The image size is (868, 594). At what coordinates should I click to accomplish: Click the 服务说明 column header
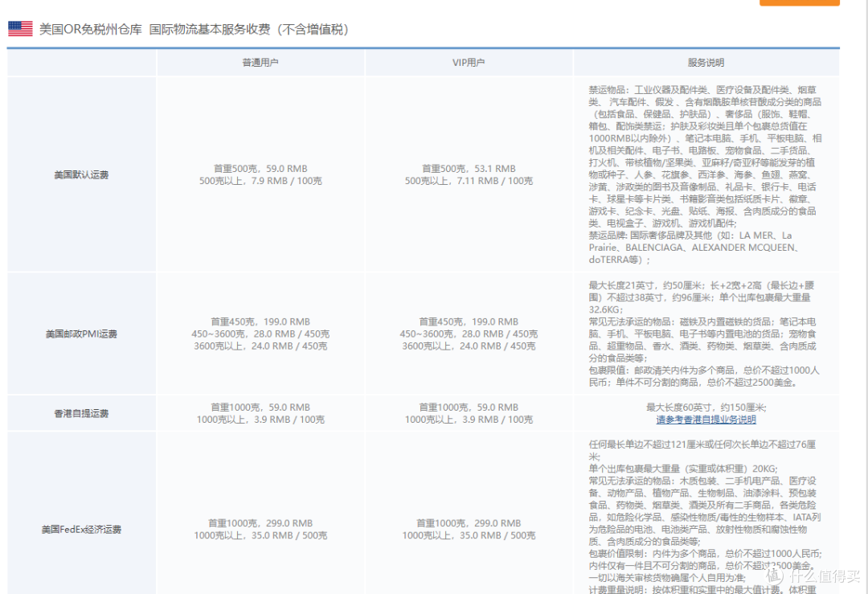[x=706, y=63]
